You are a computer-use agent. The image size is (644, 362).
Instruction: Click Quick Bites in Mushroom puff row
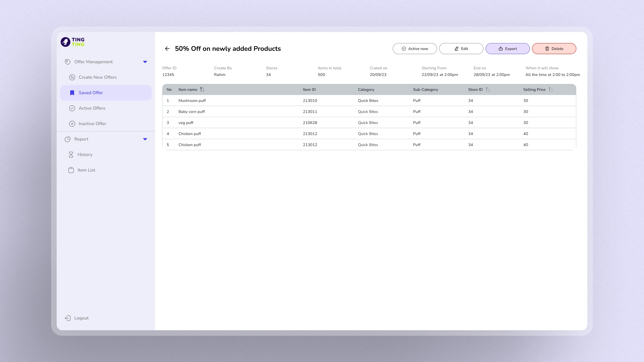click(368, 101)
